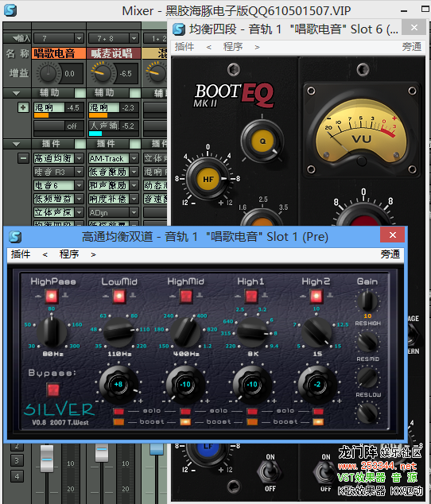Go to previous program in 高通均衡双道 window
Image resolution: width=431 pixels, height=504 pixels.
click(x=45, y=255)
